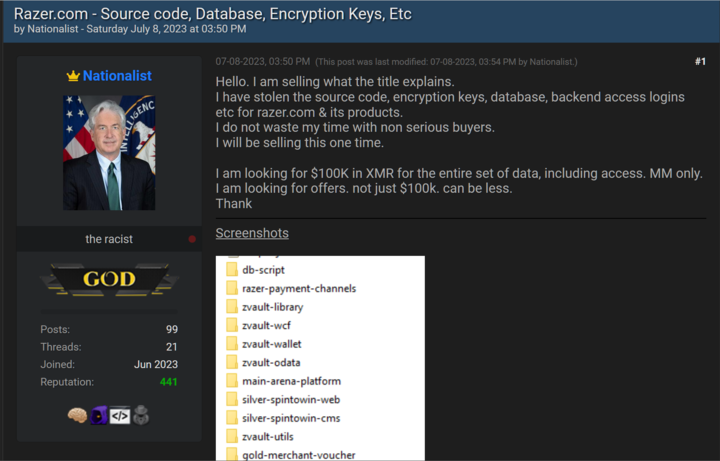Click the red offline status dot
This screenshot has width=720, height=461.
click(192, 240)
